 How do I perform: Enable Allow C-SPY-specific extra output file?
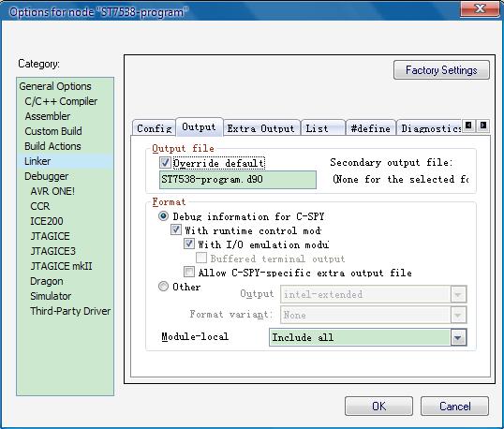(x=189, y=273)
